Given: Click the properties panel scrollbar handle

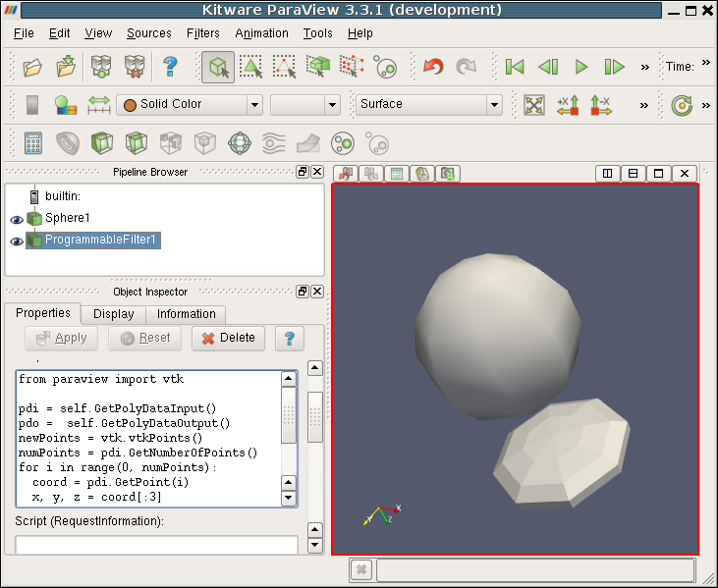Looking at the screenshot, I should (315, 417).
